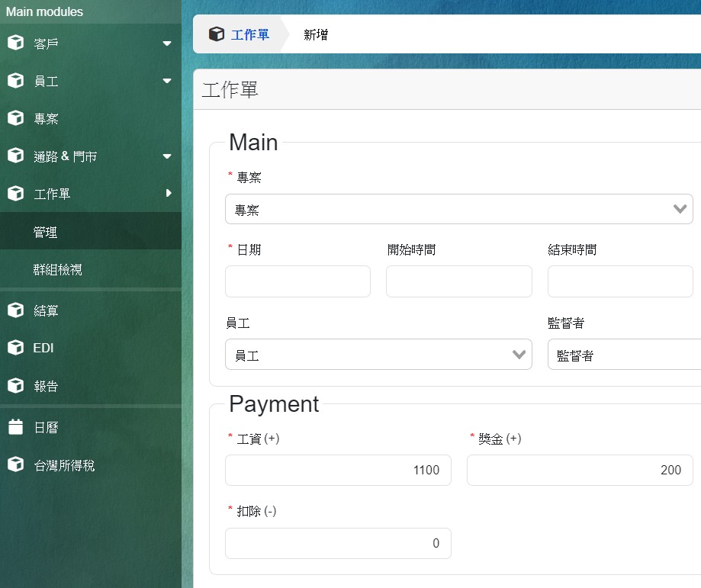Viewport: 701px width, 588px height.
Task: Click the cube icon beside 客戶
Action: tap(15, 43)
